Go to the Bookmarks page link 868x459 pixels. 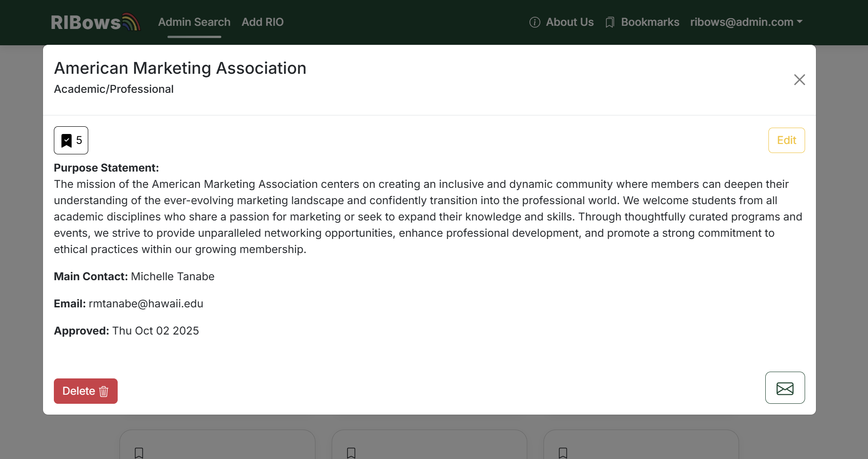650,22
